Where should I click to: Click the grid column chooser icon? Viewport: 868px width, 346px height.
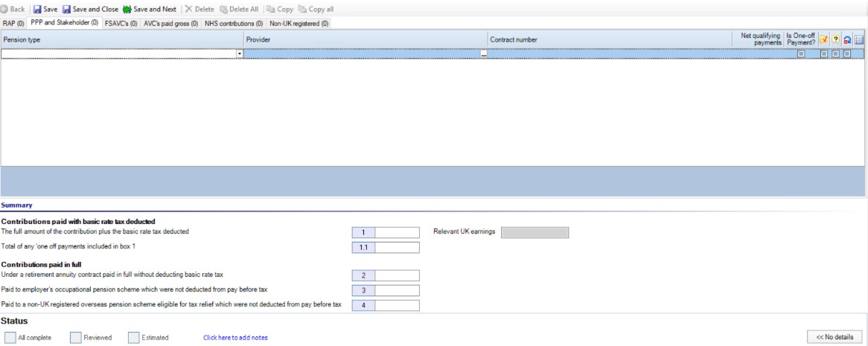tap(858, 39)
